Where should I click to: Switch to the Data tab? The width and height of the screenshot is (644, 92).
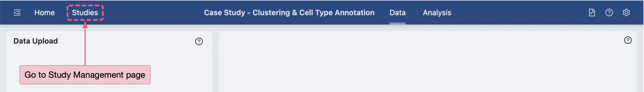coord(397,13)
